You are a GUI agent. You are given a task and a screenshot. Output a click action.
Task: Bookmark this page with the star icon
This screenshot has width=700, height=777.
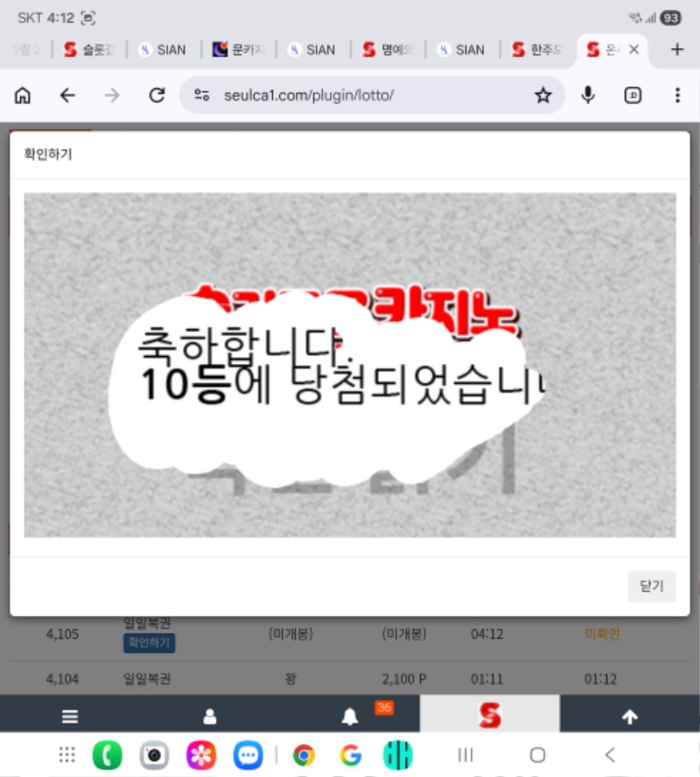(543, 95)
